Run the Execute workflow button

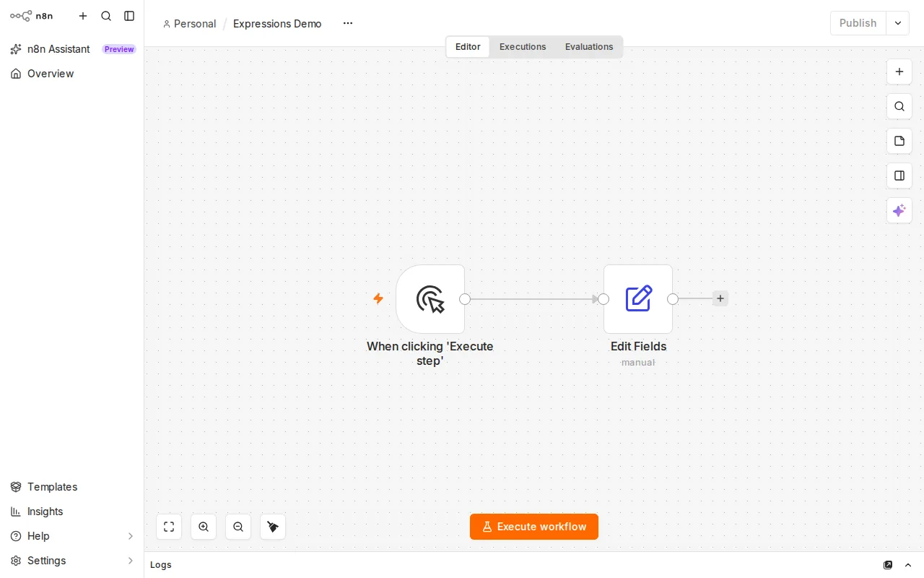pos(534,527)
